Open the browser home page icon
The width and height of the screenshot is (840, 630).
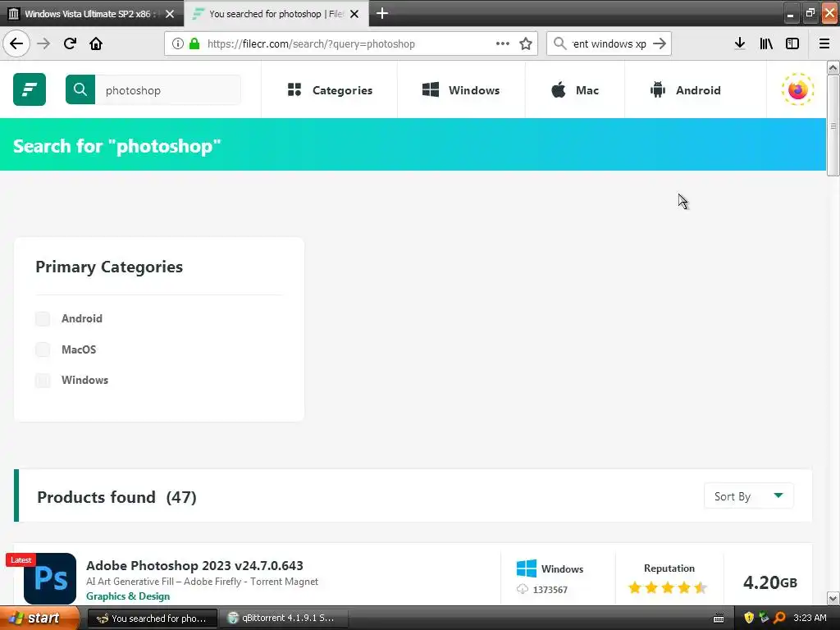point(96,43)
